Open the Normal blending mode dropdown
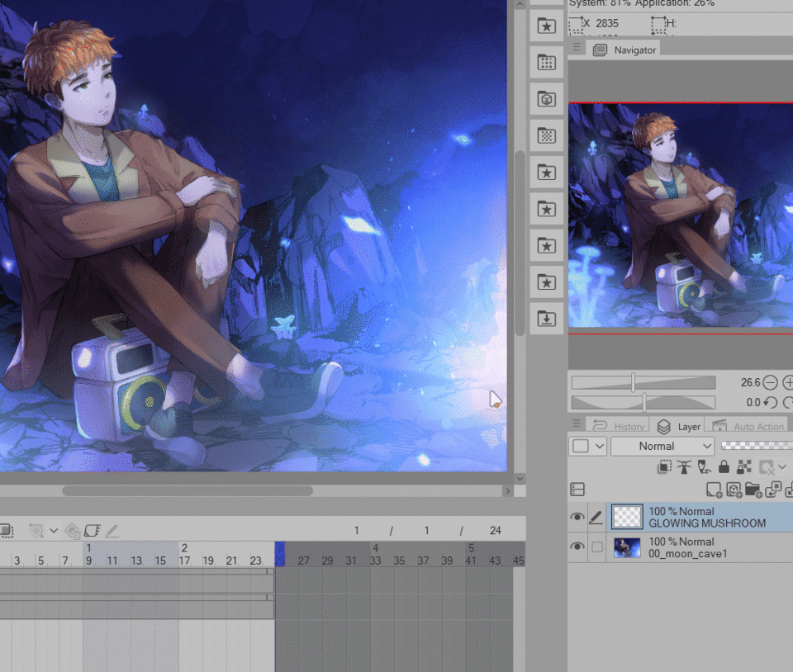This screenshot has height=672, width=793. [662, 446]
